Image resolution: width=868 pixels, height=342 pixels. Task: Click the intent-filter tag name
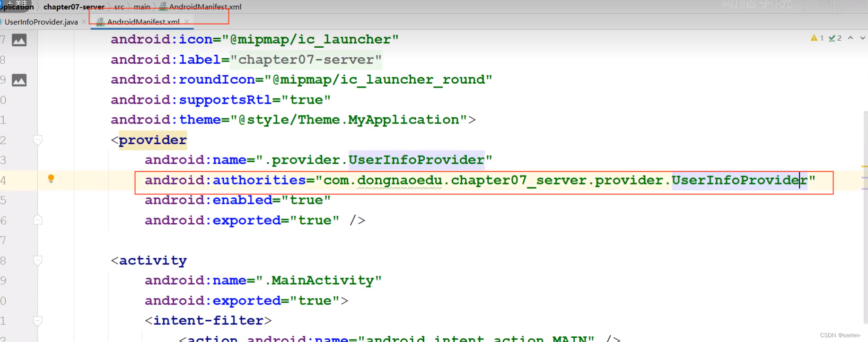[208, 321]
